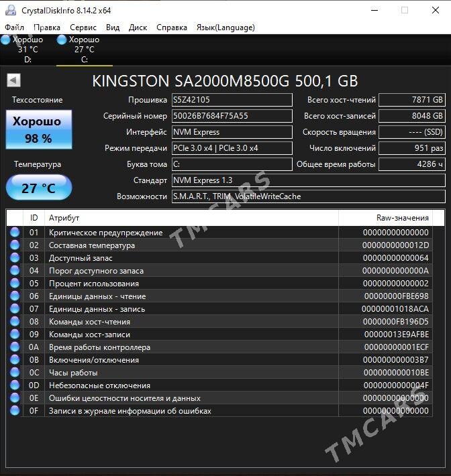Select raw value 00000000001ECF
The image size is (451, 476).
coord(397,347)
